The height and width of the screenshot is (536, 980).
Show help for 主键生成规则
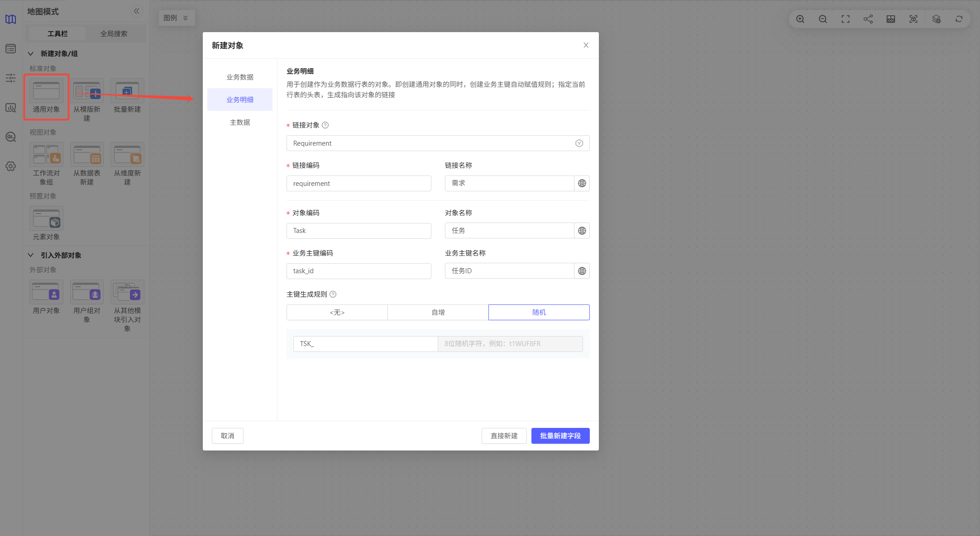333,294
